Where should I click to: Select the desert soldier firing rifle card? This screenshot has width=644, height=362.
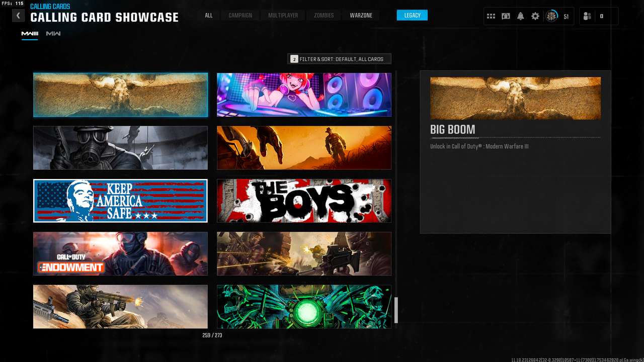coord(120,307)
